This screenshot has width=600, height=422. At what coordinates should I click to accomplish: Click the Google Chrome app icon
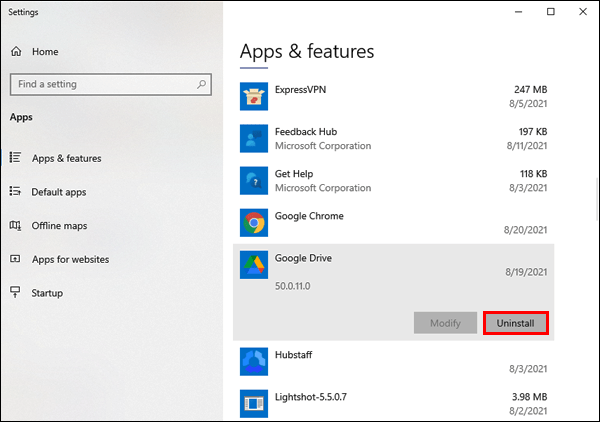pos(254,222)
